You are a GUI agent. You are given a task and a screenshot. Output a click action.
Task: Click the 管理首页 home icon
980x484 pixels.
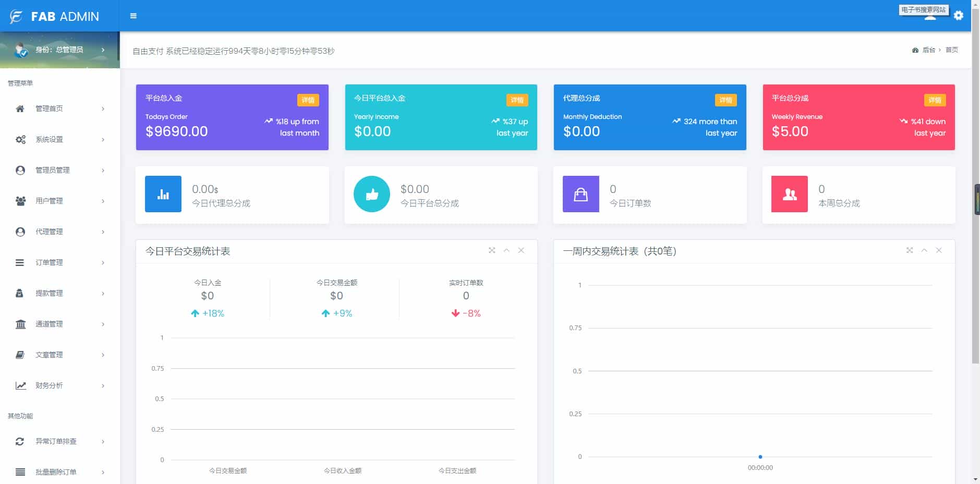[20, 108]
